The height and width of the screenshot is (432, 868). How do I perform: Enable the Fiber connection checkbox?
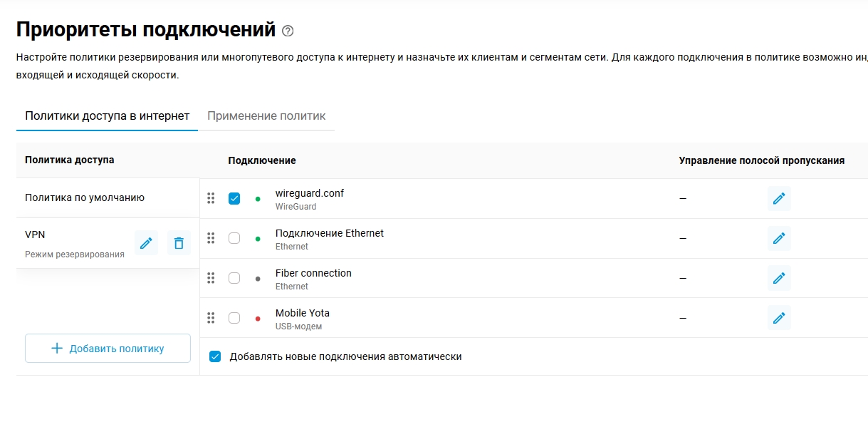pyautogui.click(x=234, y=278)
